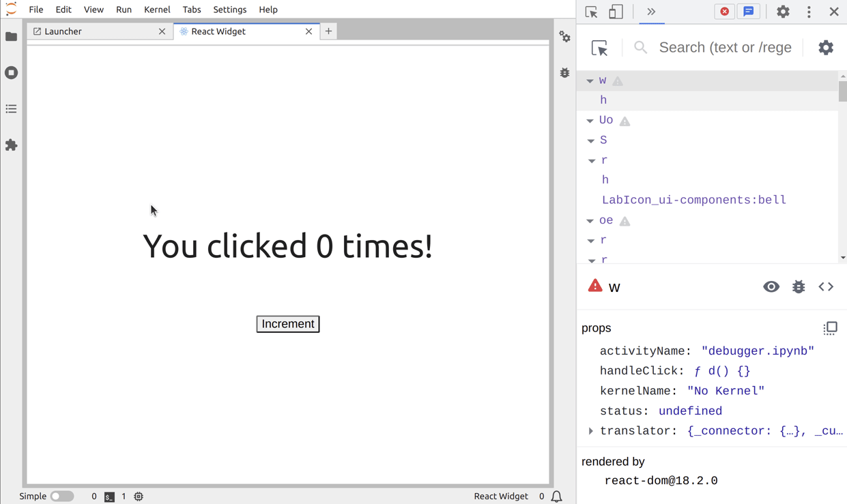The image size is (847, 504).
Task: Open the Help menu
Action: click(x=268, y=10)
